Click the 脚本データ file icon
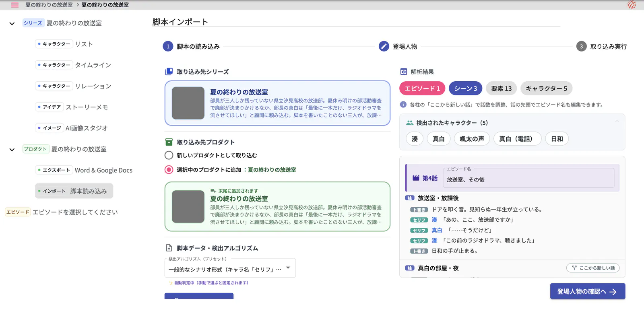The width and height of the screenshot is (644, 313). (x=169, y=248)
